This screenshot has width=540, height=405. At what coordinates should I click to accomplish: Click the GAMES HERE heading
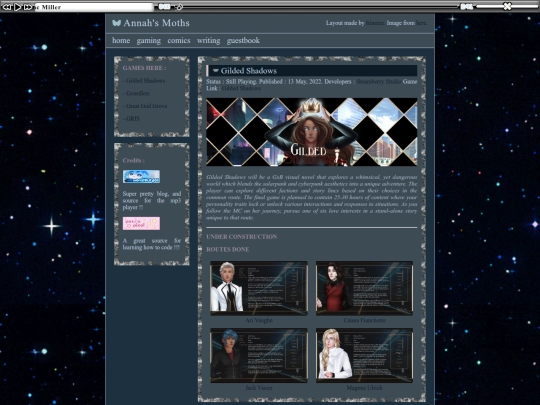coord(144,68)
